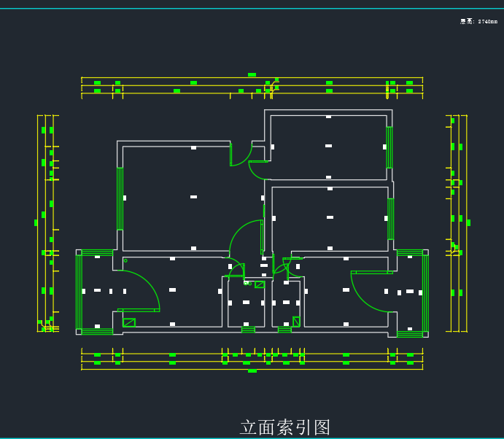504x439 pixels.
Task: Click the crossed shaft box in left bathroom
Action: tap(260, 284)
